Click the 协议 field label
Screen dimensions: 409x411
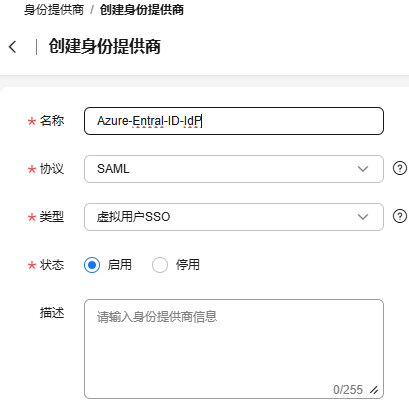[52, 169]
